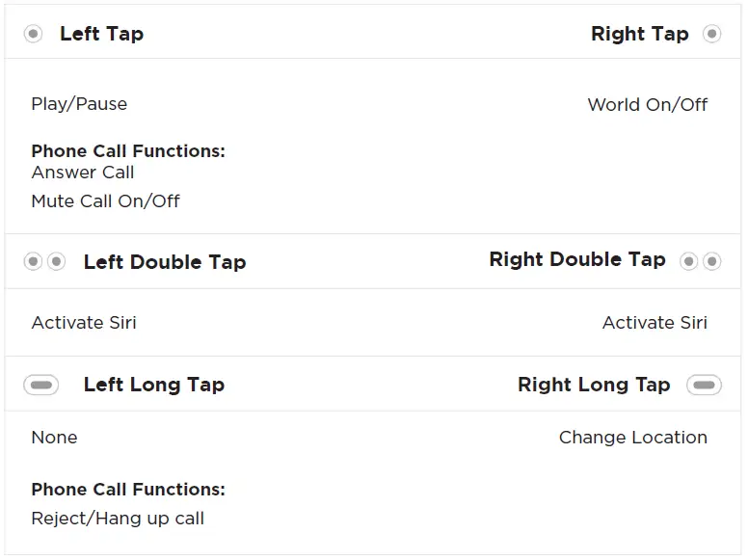Screen dimensions: 748x560
Task: Select Answer Call function
Action: (x=83, y=173)
